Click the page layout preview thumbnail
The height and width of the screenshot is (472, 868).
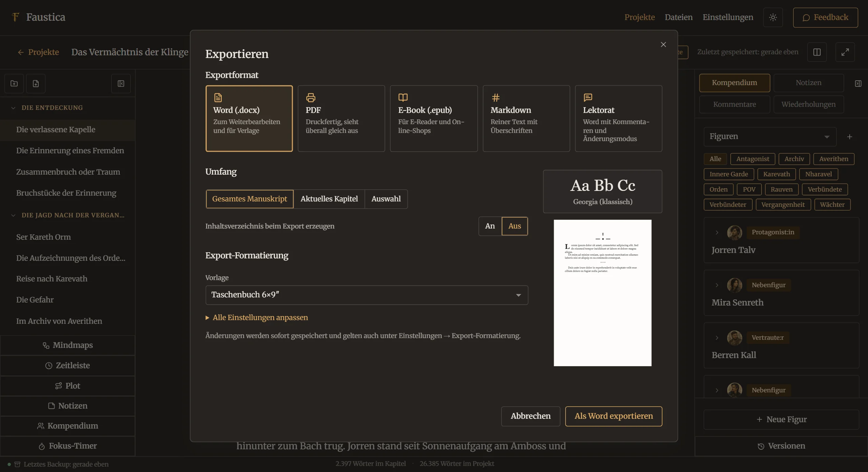point(603,293)
